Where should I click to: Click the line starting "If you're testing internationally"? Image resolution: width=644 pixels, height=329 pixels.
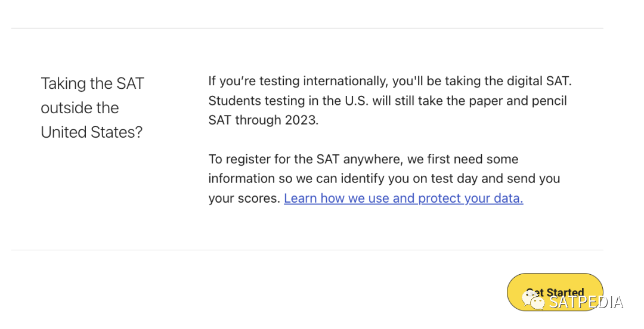point(389,81)
